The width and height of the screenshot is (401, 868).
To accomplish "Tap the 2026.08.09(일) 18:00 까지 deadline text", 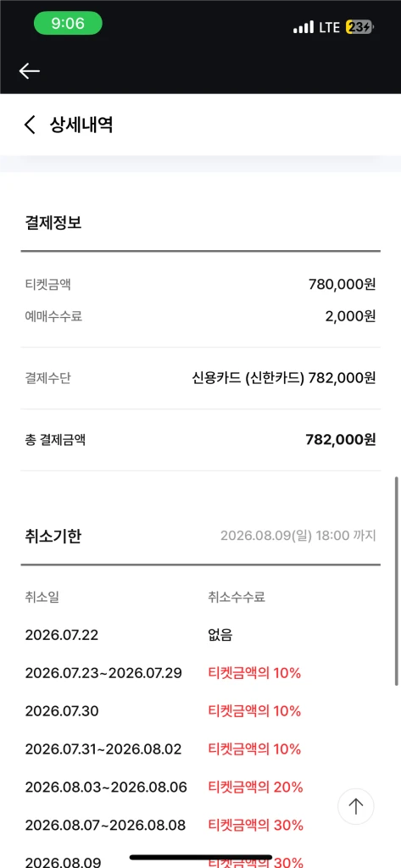I will click(298, 536).
